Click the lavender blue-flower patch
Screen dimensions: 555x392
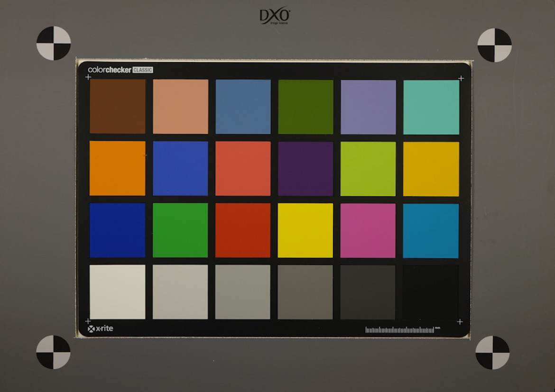point(369,107)
